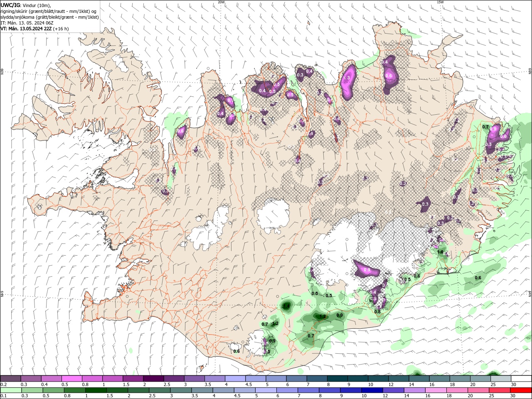This screenshot has width=532, height=399.
Task: Select the light lavender 4 swatch, upper legend
Action: click(x=235, y=378)
